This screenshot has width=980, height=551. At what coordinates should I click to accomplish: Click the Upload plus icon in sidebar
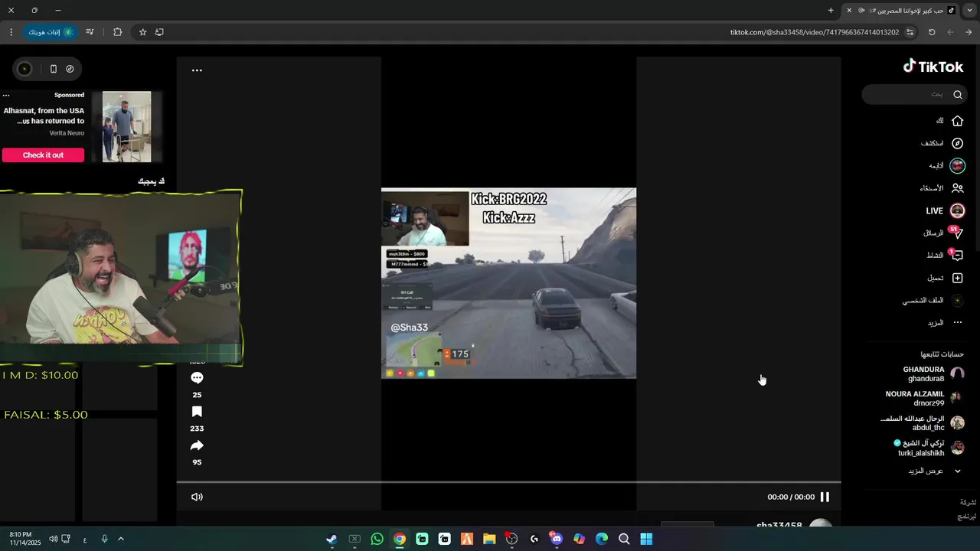click(957, 278)
